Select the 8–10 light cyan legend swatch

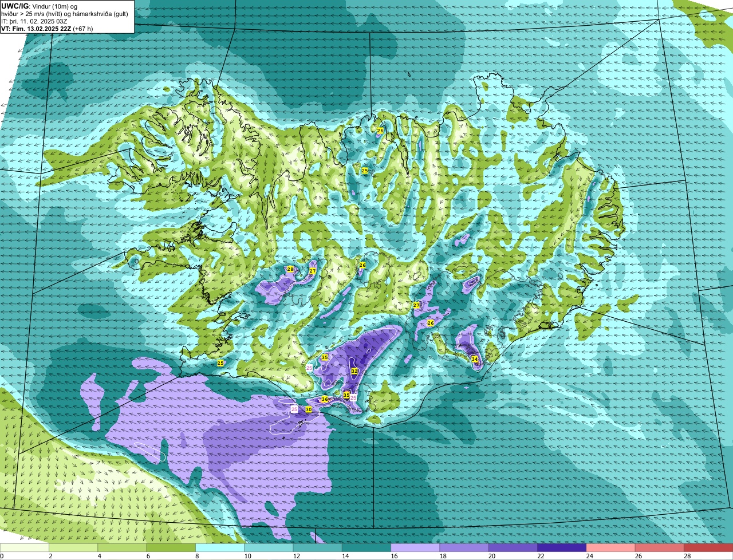click(220, 548)
